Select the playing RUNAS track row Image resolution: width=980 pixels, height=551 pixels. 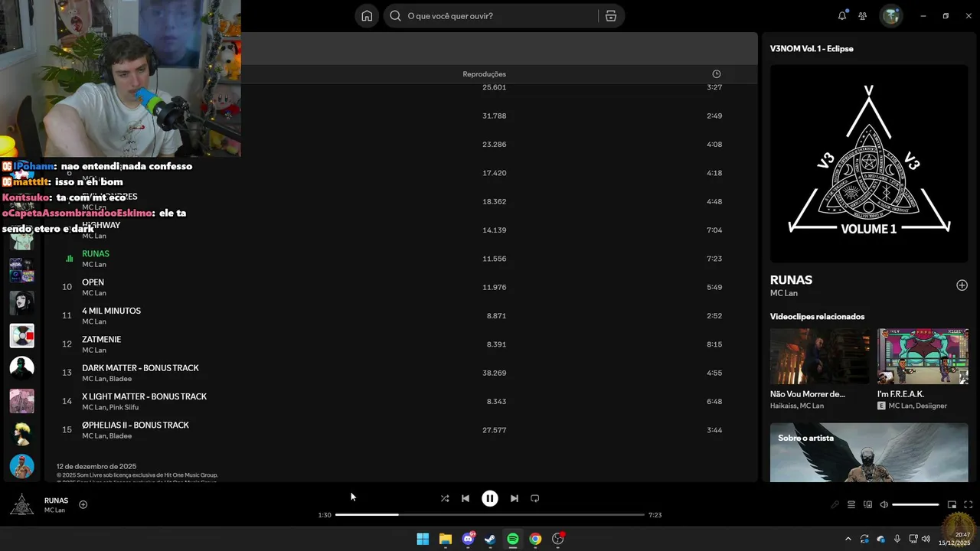click(x=400, y=259)
